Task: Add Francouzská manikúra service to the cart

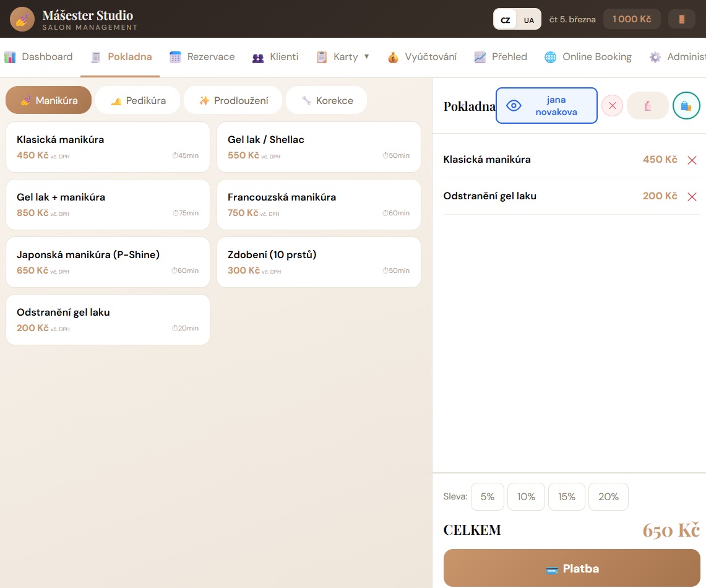Action: (318, 204)
